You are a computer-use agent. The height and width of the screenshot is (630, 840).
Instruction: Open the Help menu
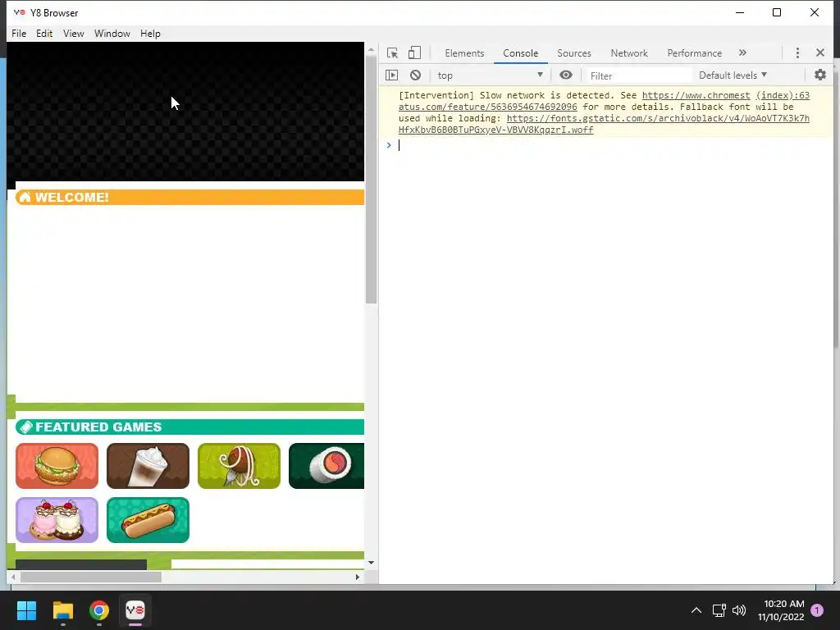pos(150,33)
